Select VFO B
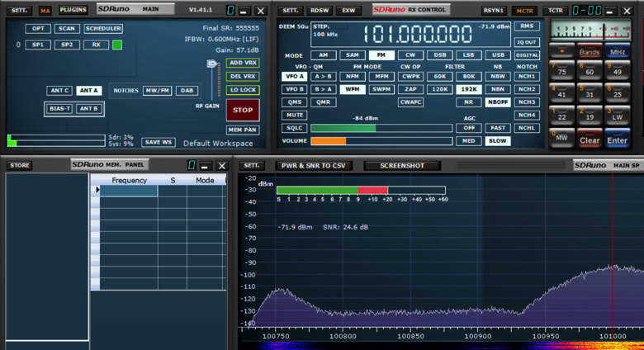 tap(295, 89)
